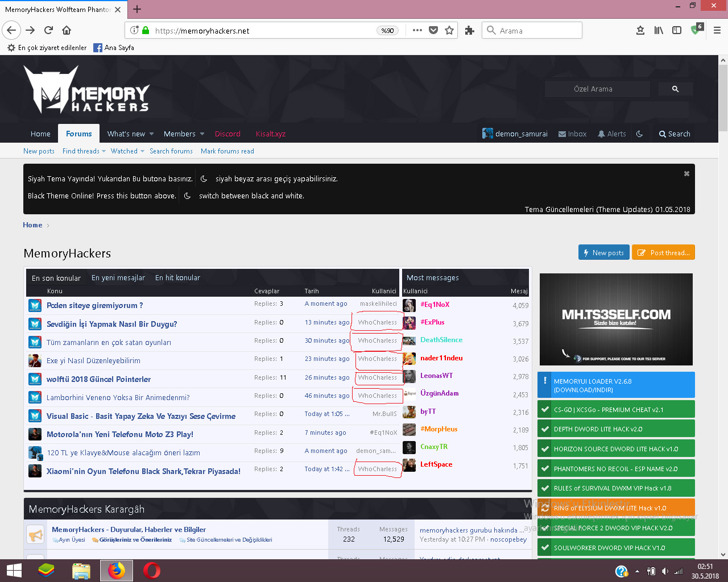The image size is (728, 582).
Task: Click the green shield extension icon
Action: click(x=696, y=29)
